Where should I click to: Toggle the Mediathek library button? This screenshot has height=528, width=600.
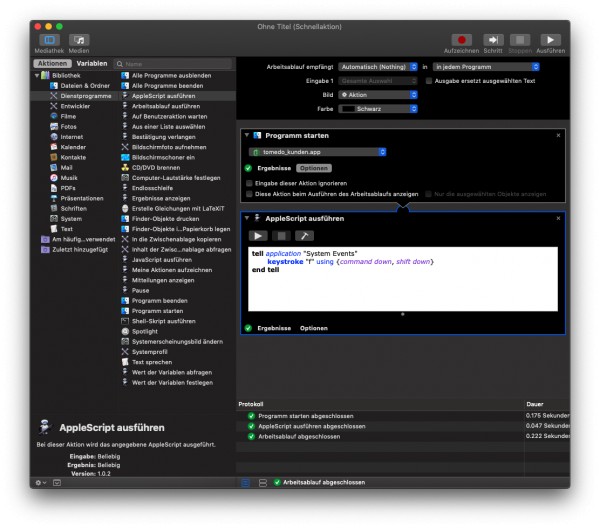[x=49, y=40]
